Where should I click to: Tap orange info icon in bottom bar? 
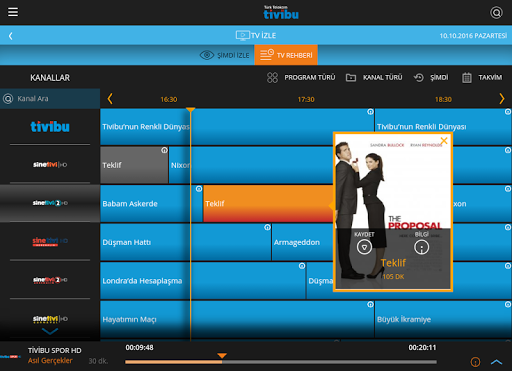point(475,362)
